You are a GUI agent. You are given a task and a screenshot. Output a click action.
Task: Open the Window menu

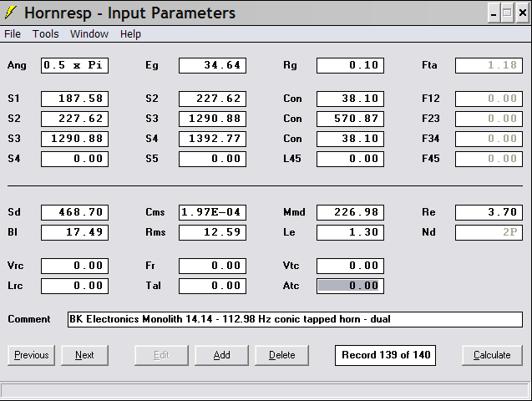click(89, 34)
